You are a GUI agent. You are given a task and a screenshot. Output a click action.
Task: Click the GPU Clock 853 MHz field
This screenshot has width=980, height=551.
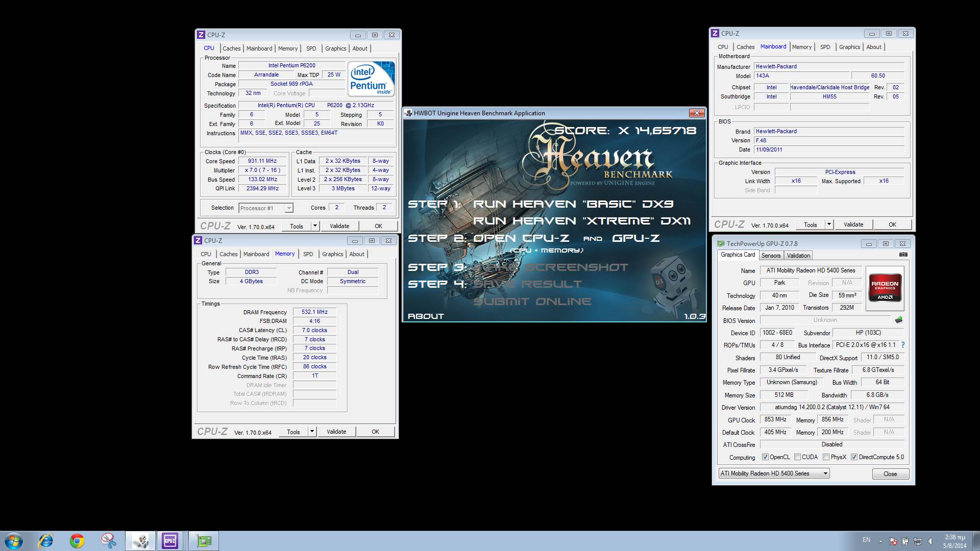point(775,419)
